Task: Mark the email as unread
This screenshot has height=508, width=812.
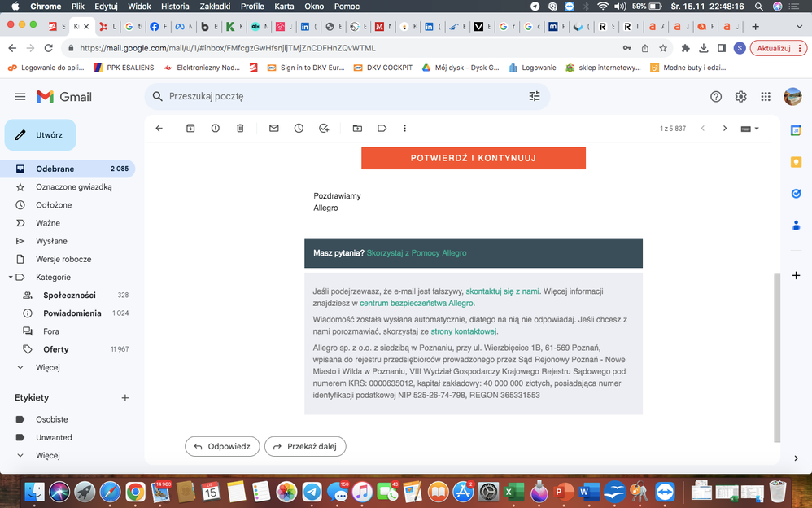Action: (x=274, y=128)
